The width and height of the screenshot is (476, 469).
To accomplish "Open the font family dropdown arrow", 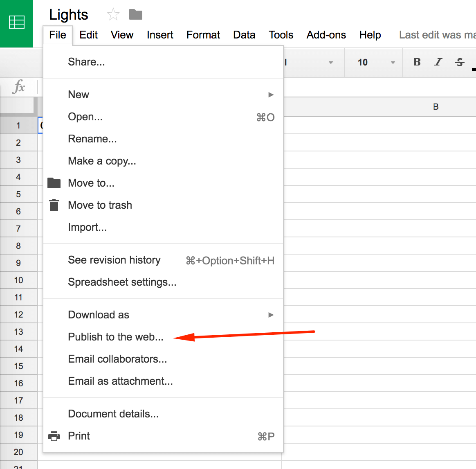I will pyautogui.click(x=330, y=62).
